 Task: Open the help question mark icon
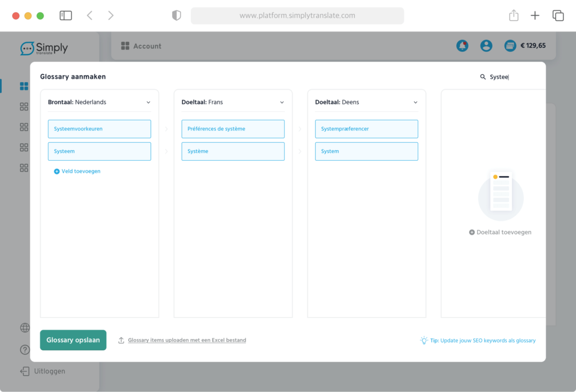pos(25,350)
